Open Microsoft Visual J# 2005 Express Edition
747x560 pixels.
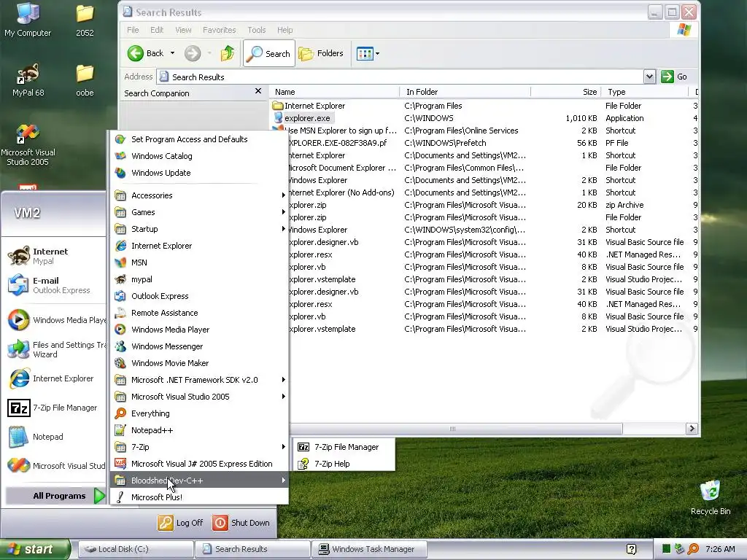point(199,463)
